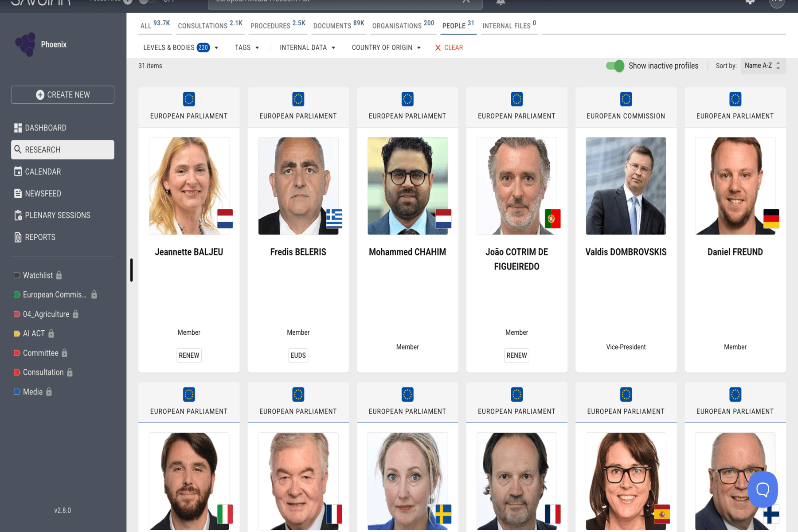Viewport: 798px width, 532px height.
Task: Click the Netherlands flag on Jeannette BALJEU's photo
Action: point(225,219)
